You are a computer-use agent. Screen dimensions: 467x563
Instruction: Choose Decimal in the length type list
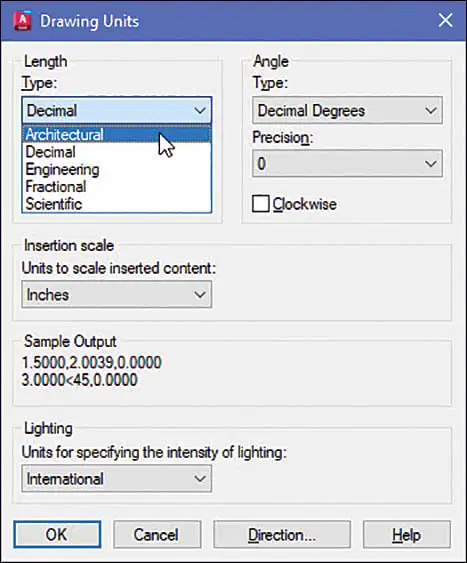117,152
